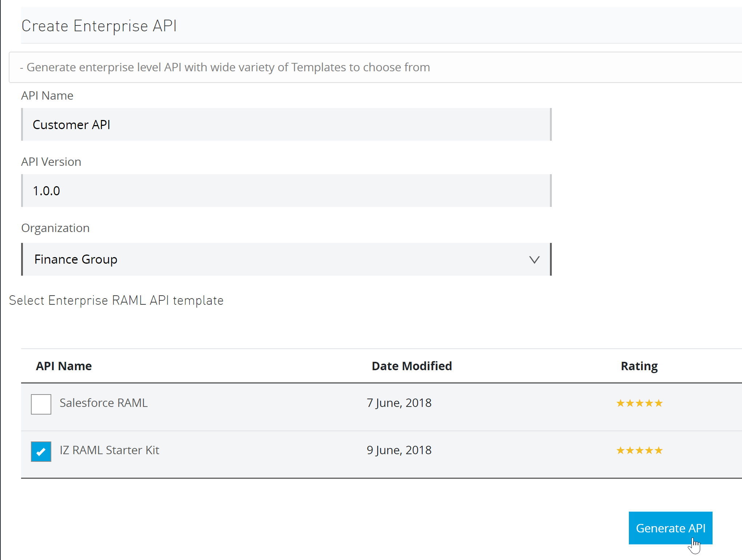The height and width of the screenshot is (560, 742).
Task: Click the Date Modified column header
Action: tap(412, 366)
